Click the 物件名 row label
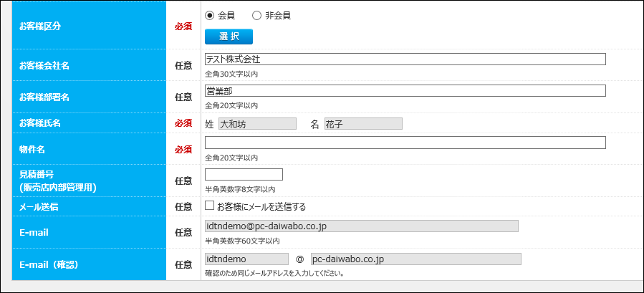The width and height of the screenshot is (644, 293). 32,149
